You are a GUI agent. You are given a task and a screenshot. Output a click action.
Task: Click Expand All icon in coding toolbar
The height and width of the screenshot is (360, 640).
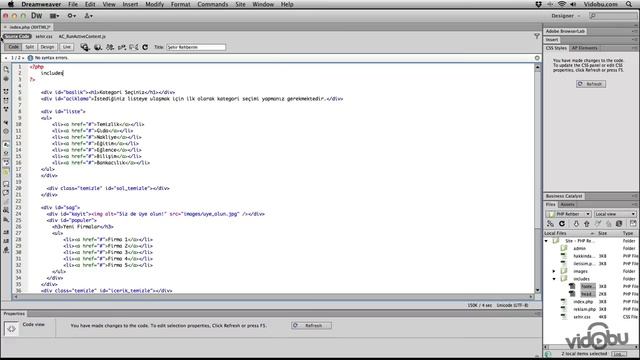click(6, 109)
